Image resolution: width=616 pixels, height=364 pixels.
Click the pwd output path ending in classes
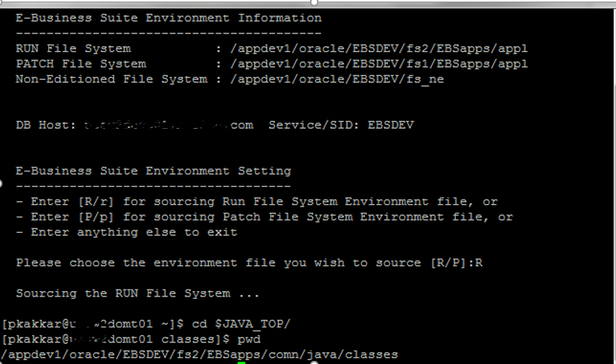(200, 354)
